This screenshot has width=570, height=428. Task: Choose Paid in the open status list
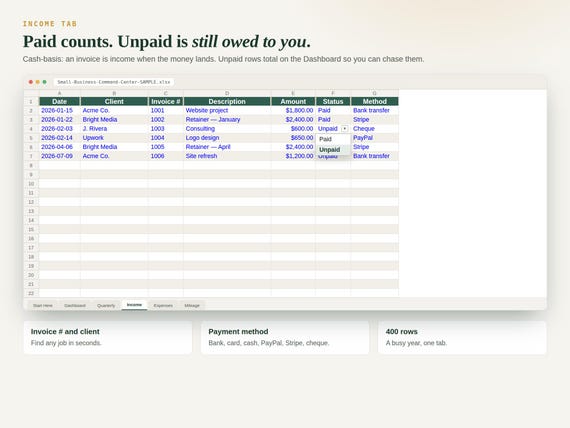333,139
